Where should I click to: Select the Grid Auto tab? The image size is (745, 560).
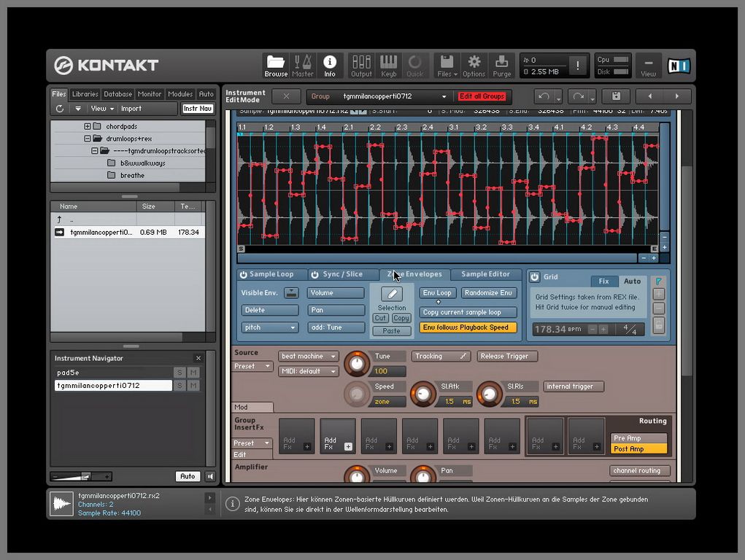[632, 281]
